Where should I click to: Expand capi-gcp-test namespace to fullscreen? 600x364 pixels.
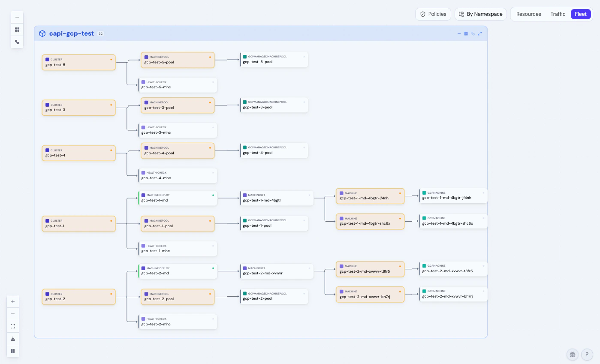tap(480, 33)
